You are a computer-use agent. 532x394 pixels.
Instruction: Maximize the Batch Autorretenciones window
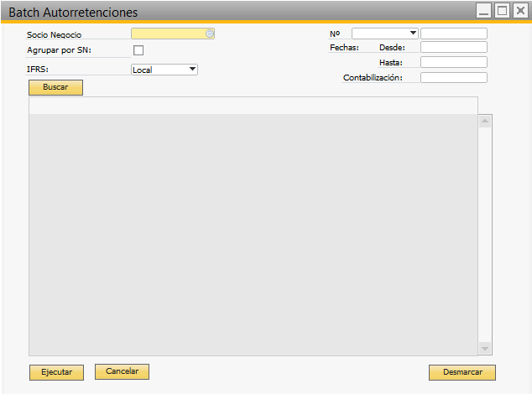click(x=502, y=11)
